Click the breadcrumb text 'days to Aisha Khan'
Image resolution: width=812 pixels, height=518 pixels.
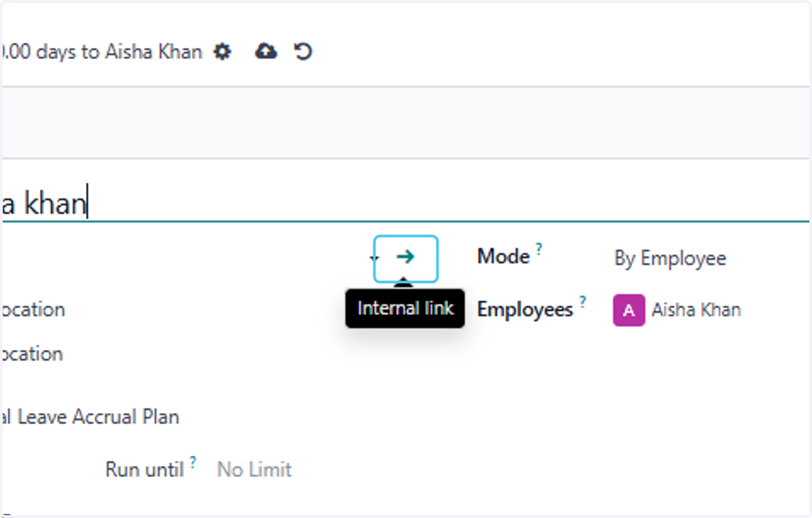tap(119, 52)
